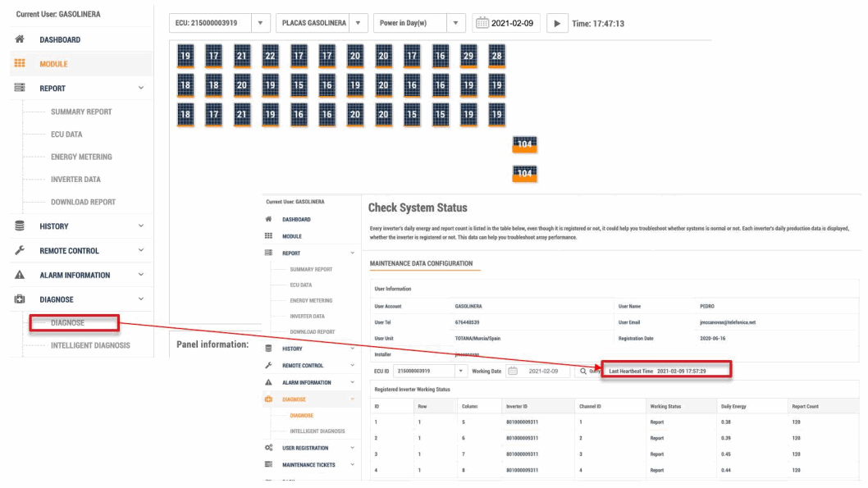This screenshot has width=868, height=488.
Task: Click daily energy value 0.45
Action: tap(726, 454)
